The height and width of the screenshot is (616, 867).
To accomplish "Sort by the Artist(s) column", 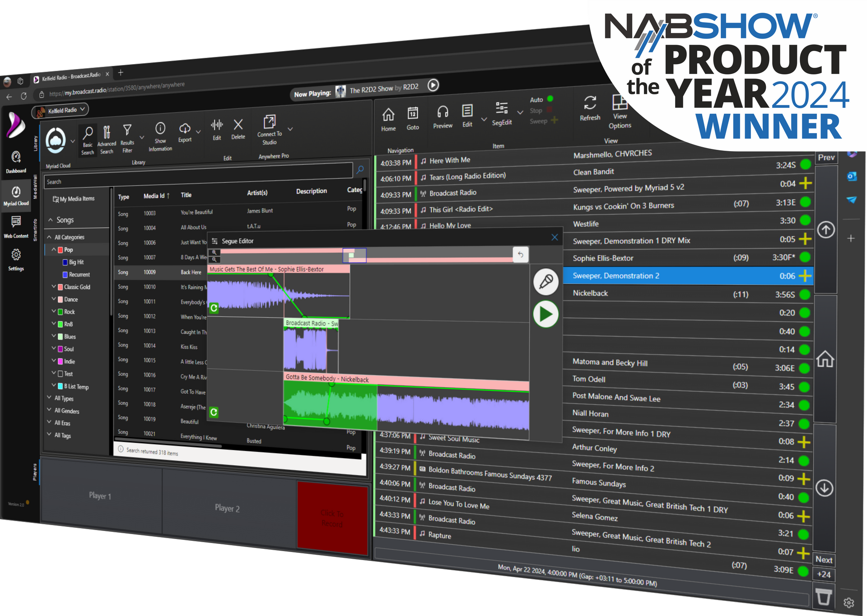I will click(x=257, y=193).
